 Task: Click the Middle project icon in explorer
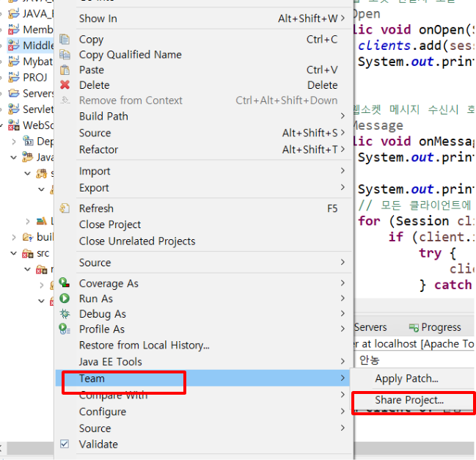click(x=13, y=45)
